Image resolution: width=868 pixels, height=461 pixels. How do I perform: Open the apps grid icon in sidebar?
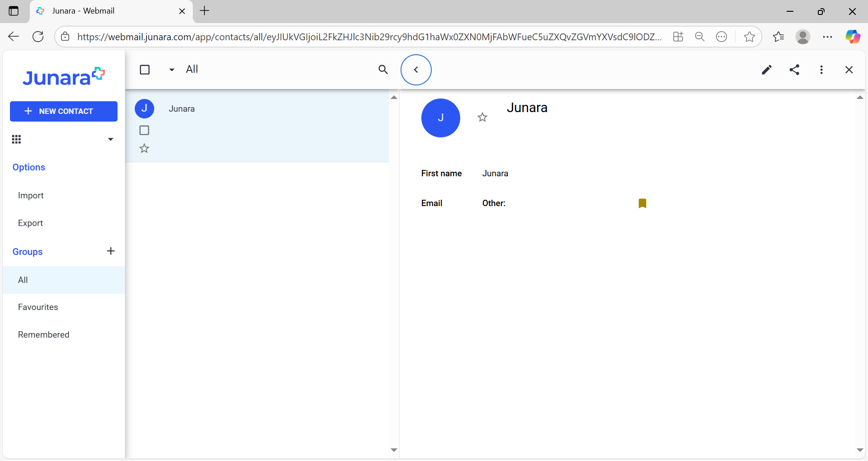point(16,139)
